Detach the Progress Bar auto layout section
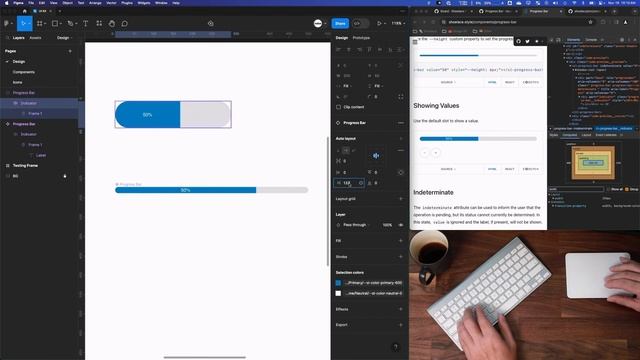640x360 pixels. coord(401,122)
